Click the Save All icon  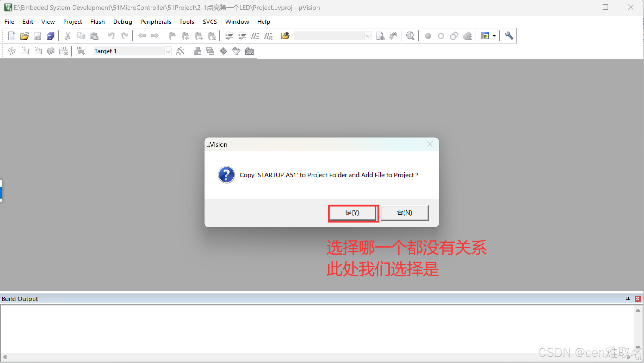(x=51, y=36)
